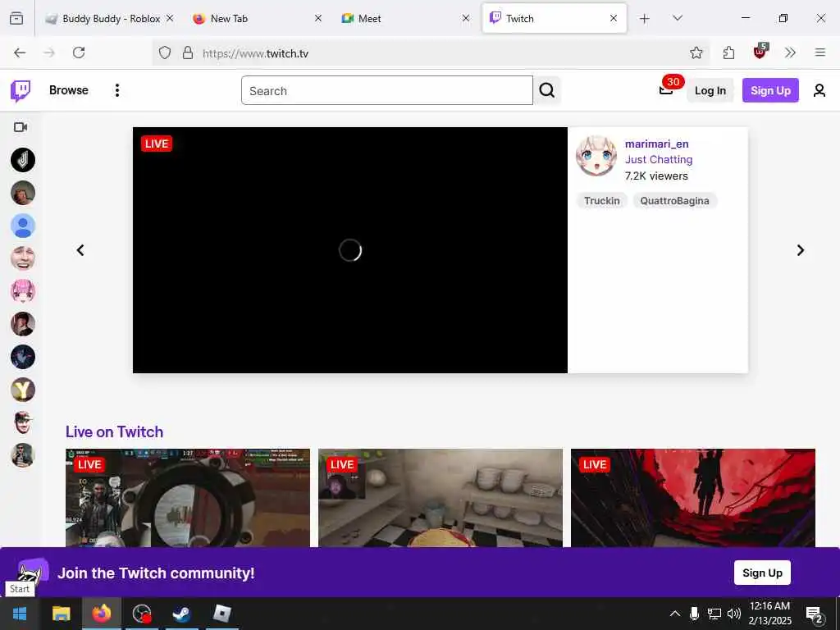The width and height of the screenshot is (840, 630).
Task: Open the pink anime avatar sidebar channel
Action: (23, 291)
